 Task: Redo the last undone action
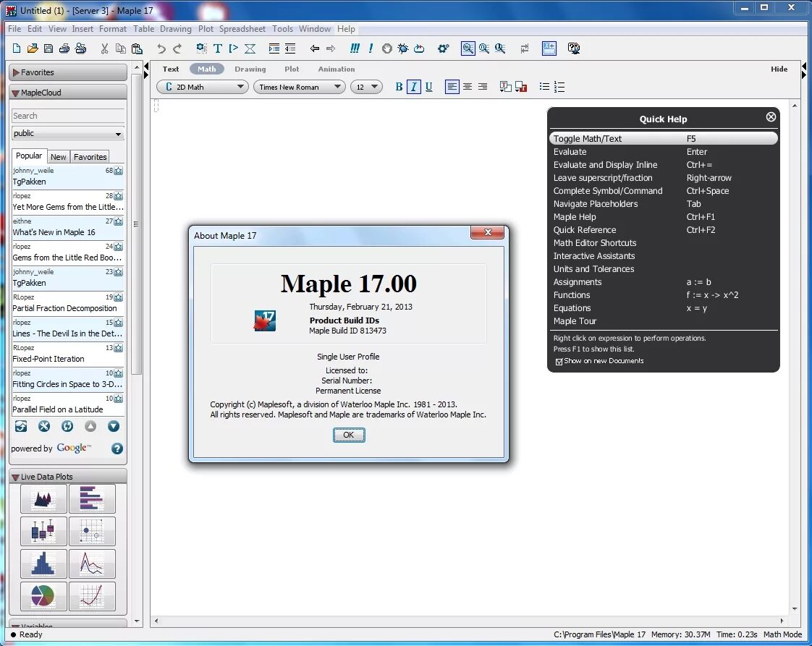tap(177, 48)
